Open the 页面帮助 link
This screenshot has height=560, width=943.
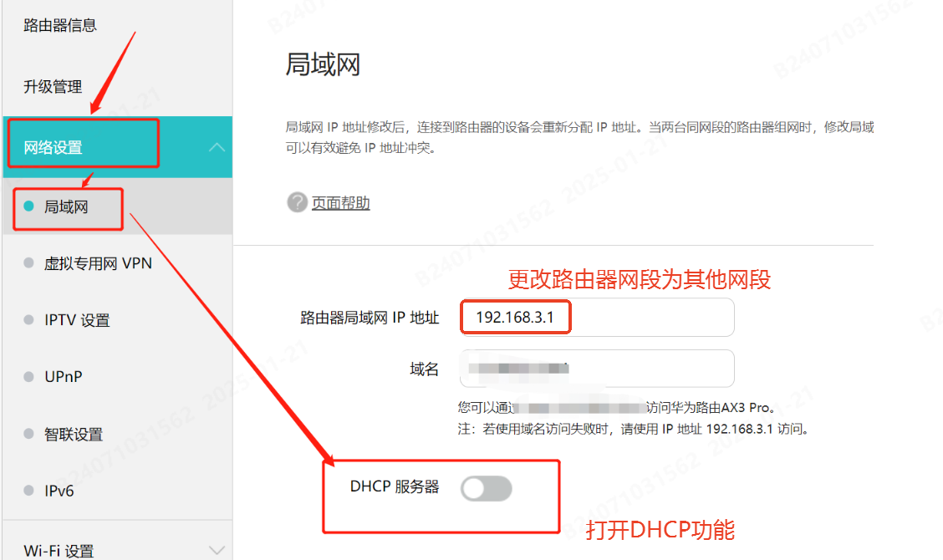(340, 203)
